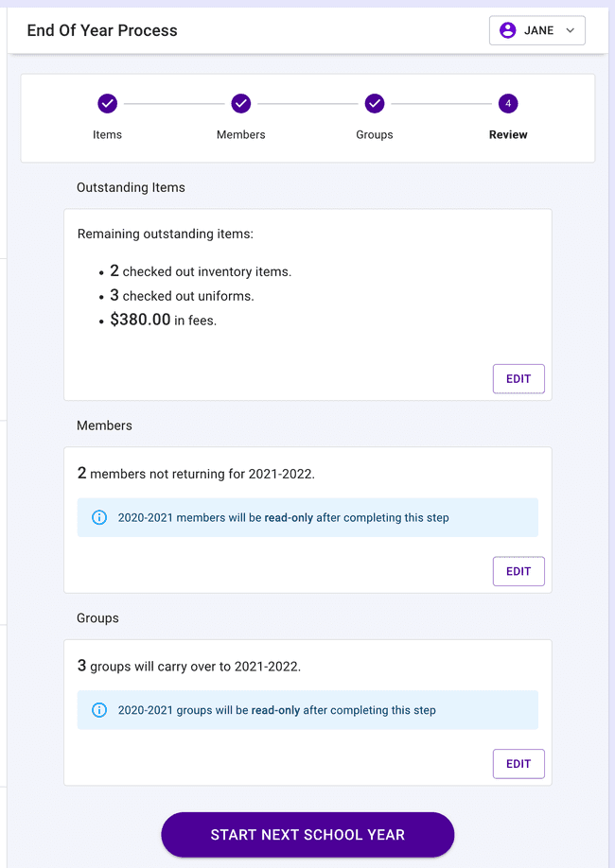
Task: Click the $380.00 in fees line
Action: (163, 321)
